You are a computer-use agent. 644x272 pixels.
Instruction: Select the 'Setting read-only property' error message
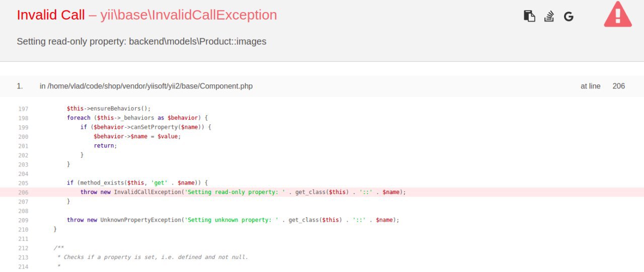click(x=141, y=41)
